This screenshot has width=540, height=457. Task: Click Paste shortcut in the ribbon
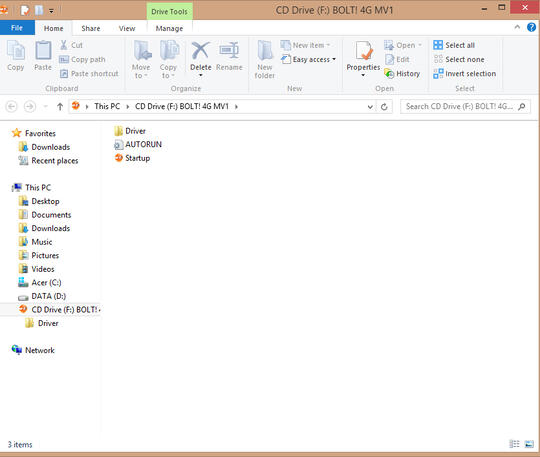(x=89, y=73)
